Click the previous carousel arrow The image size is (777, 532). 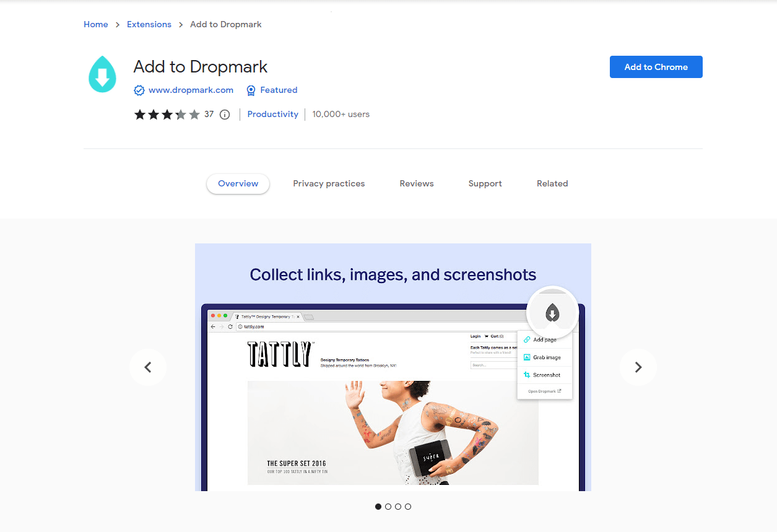[x=148, y=367]
